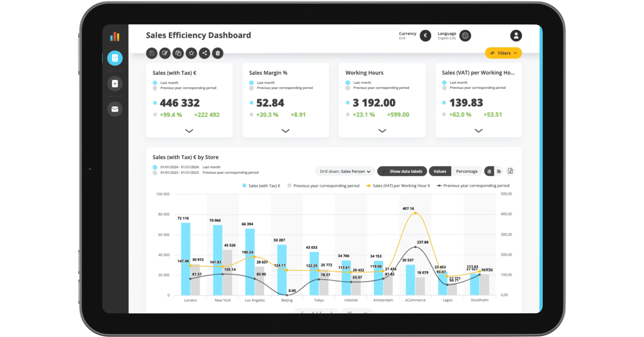Toggle Sales (VAT) per Working Hour € legend series

point(398,186)
